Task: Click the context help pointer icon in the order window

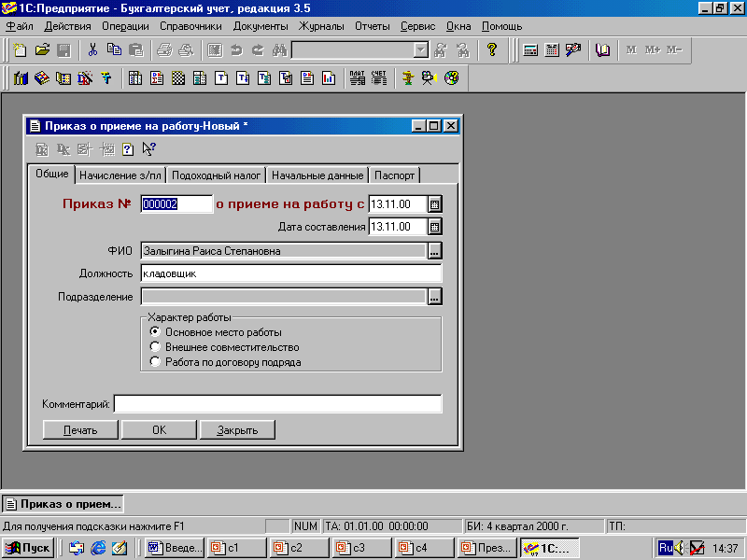Action: (149, 150)
